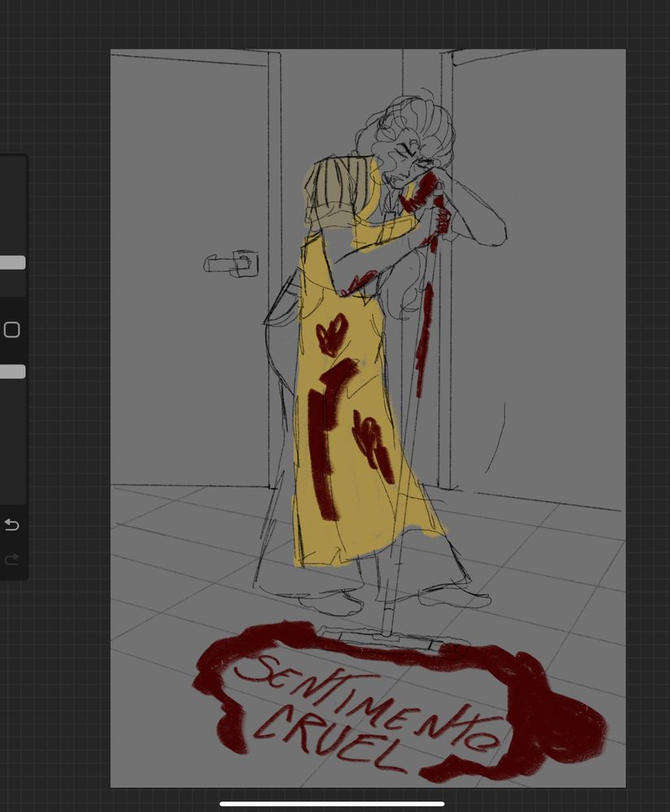This screenshot has width=670, height=812.
Task: Adjust the brush size slider handle
Action: pyautogui.click(x=12, y=262)
